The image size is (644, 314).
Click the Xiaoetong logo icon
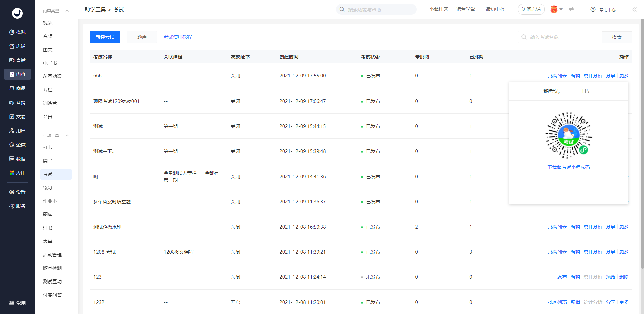[17, 13]
